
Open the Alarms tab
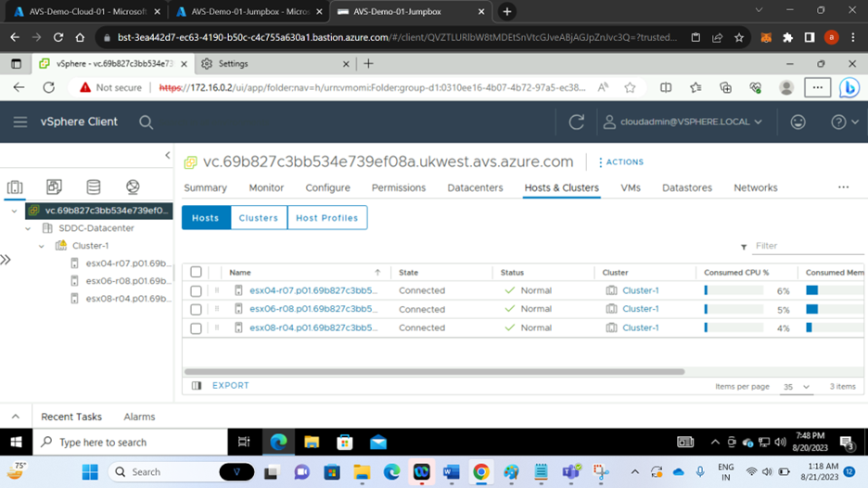click(139, 417)
